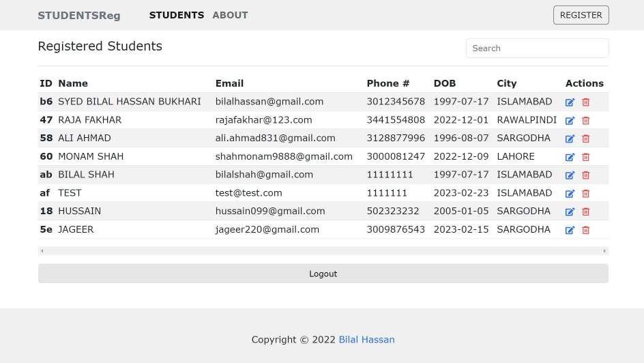This screenshot has width=644, height=363.
Task: Select email shahmonam9888@gmail.com
Action: pyautogui.click(x=284, y=156)
